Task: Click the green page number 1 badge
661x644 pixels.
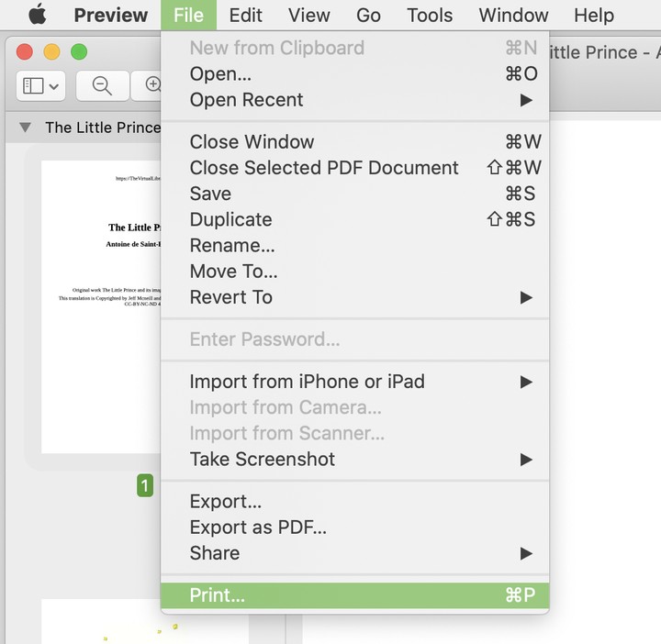Action: point(145,485)
